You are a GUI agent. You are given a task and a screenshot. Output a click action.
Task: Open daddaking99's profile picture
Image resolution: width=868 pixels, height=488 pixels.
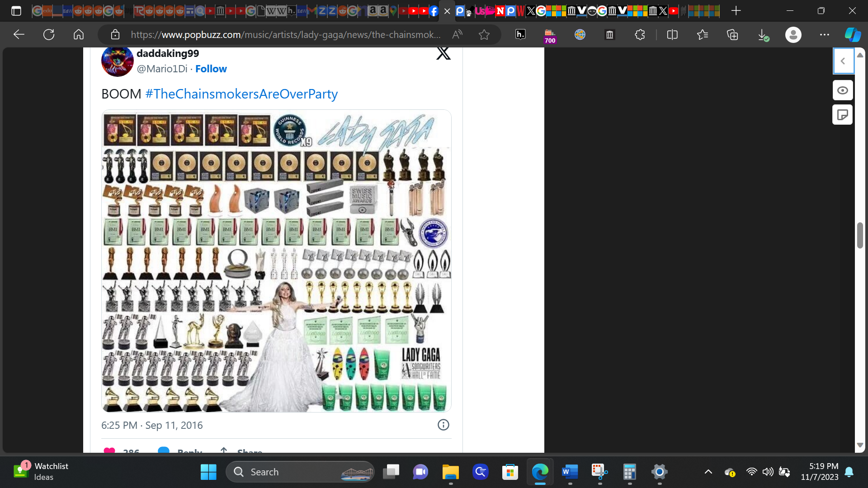pyautogui.click(x=117, y=61)
